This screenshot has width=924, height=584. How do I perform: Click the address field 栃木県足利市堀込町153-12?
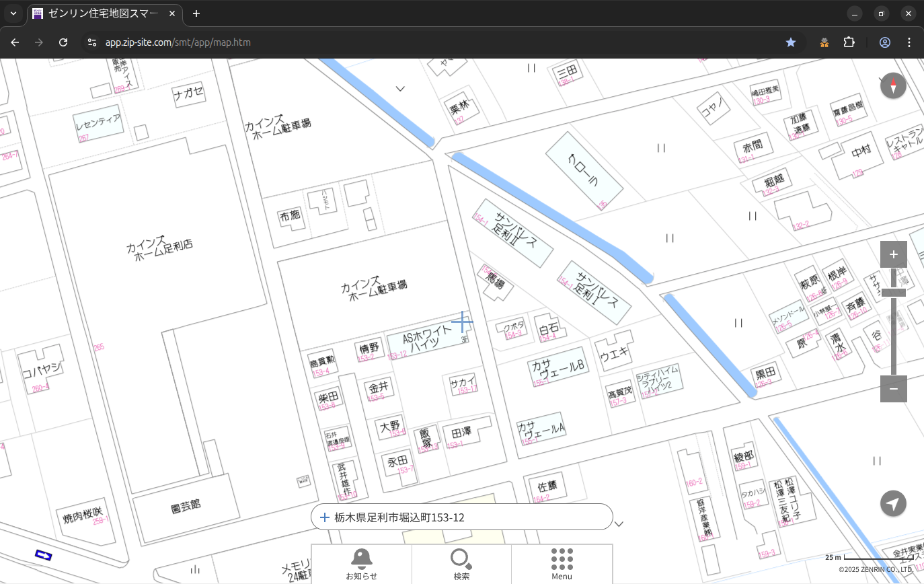point(464,517)
